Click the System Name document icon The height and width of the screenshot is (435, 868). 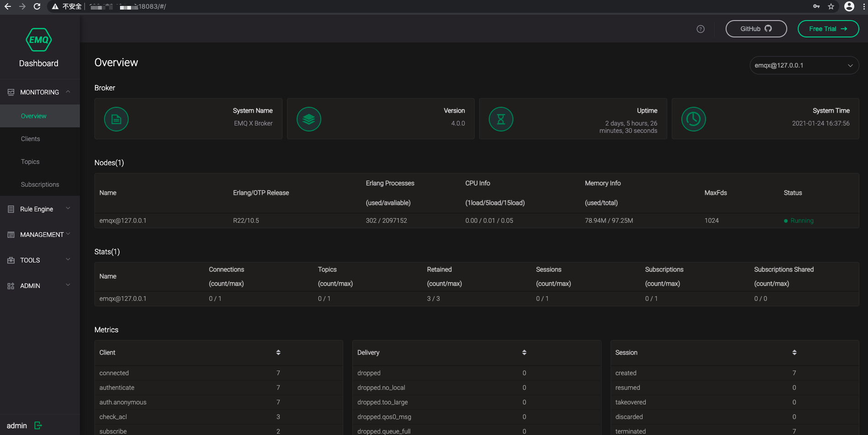pyautogui.click(x=116, y=119)
